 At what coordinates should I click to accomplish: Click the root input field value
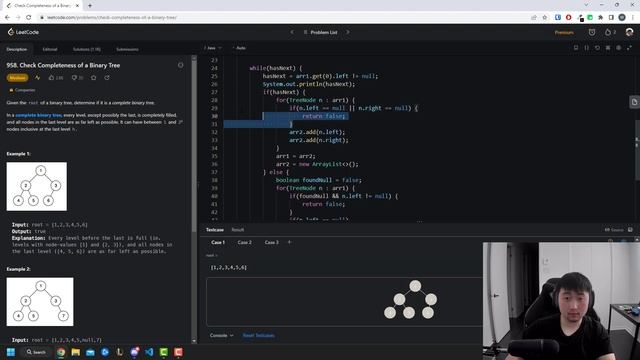click(x=229, y=267)
